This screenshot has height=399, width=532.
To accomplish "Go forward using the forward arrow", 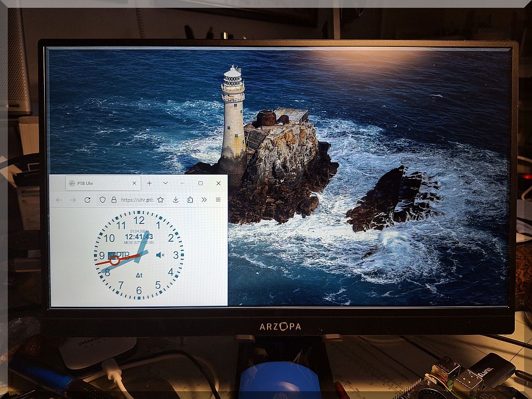I will pos(73,200).
